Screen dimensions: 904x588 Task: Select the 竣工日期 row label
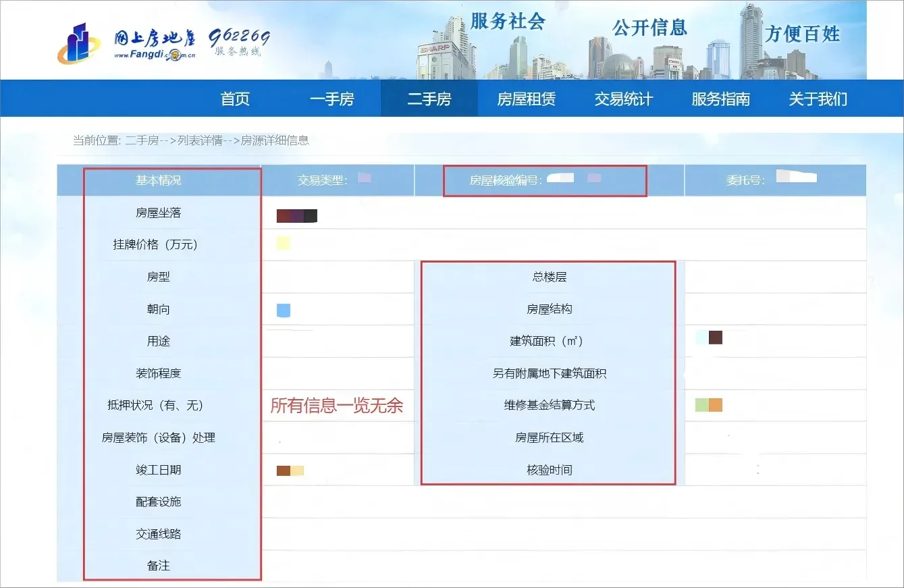[x=159, y=470]
